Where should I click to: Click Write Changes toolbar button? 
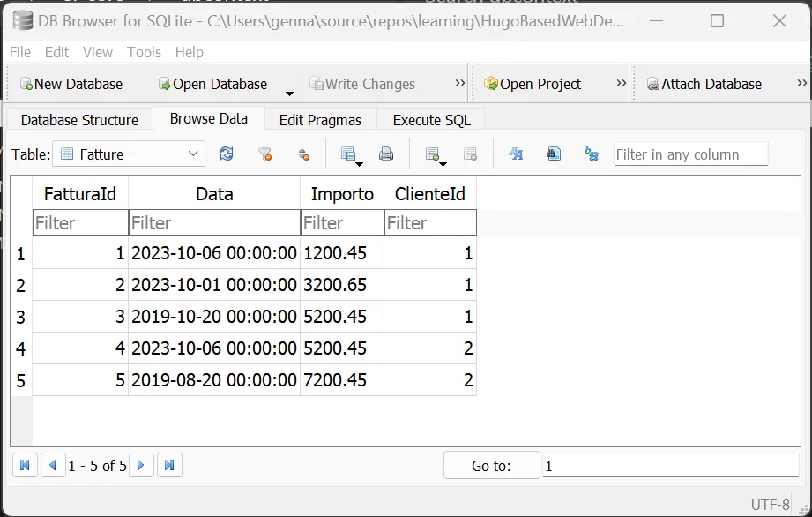pos(362,84)
